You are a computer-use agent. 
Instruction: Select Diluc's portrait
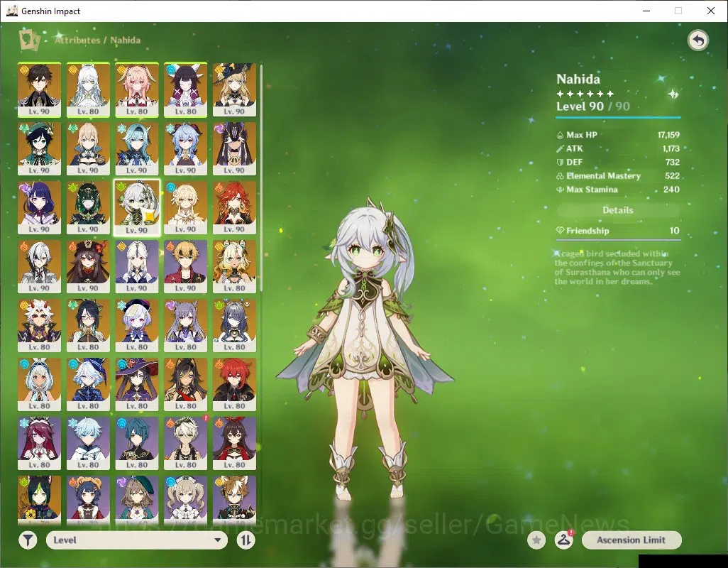pos(234,385)
